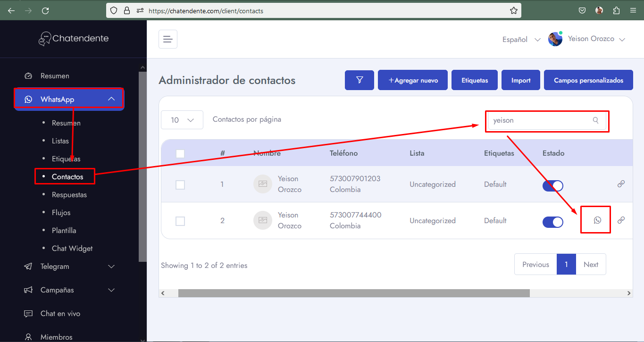This screenshot has height=342, width=644.
Task: Click the Miembros person icon
Action: pyautogui.click(x=28, y=337)
